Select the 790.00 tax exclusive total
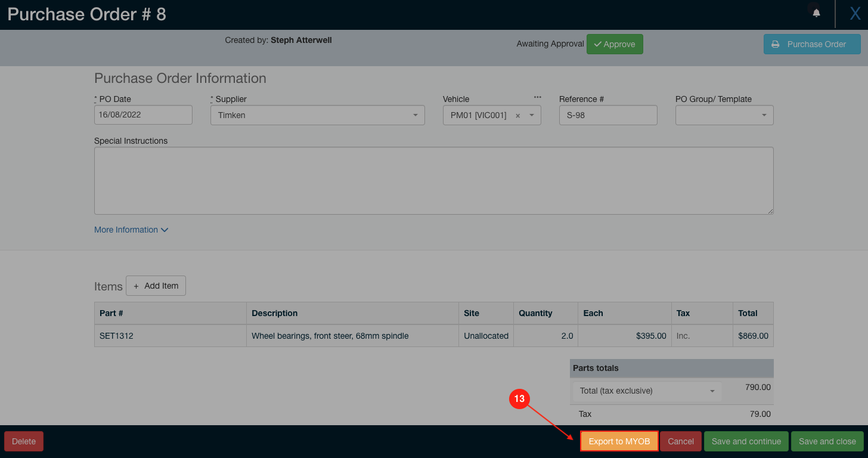868x458 pixels. point(758,387)
